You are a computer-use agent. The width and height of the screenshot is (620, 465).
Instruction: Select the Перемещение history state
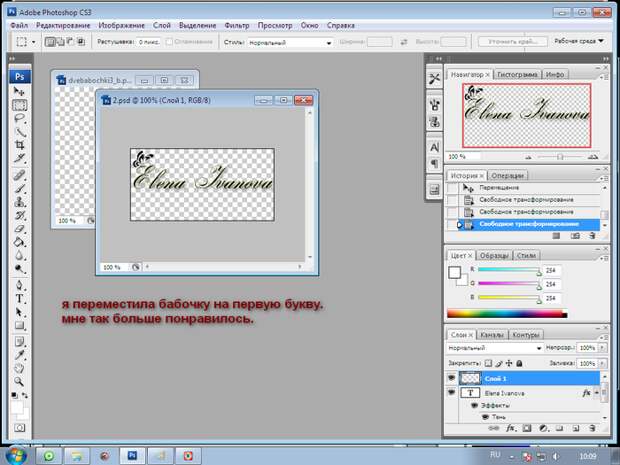[530, 187]
